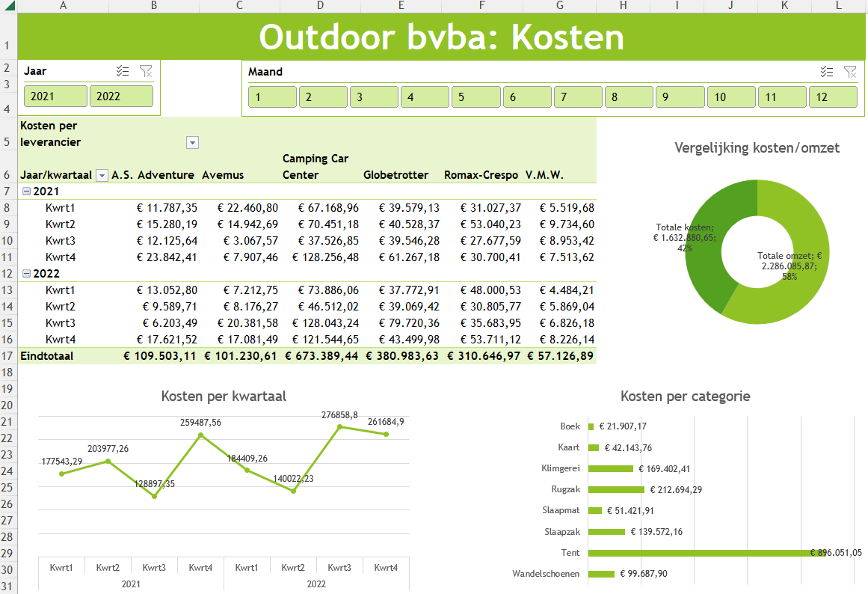Clear the filter on the Jaar slicer
Viewport: 868px width, 594px height.
click(x=146, y=71)
